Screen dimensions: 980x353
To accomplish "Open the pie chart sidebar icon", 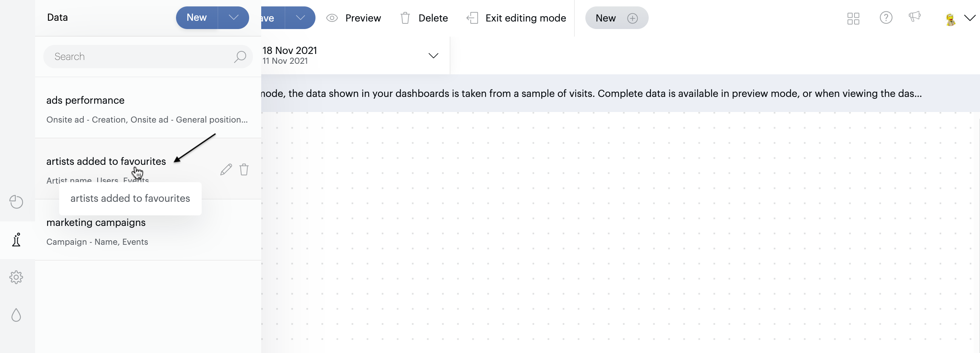I will point(16,202).
